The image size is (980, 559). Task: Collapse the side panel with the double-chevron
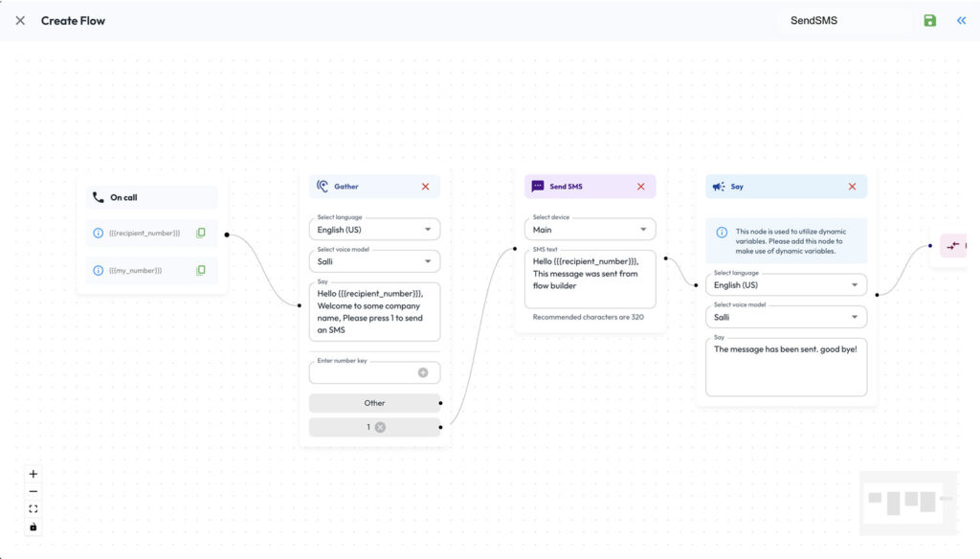[961, 20]
